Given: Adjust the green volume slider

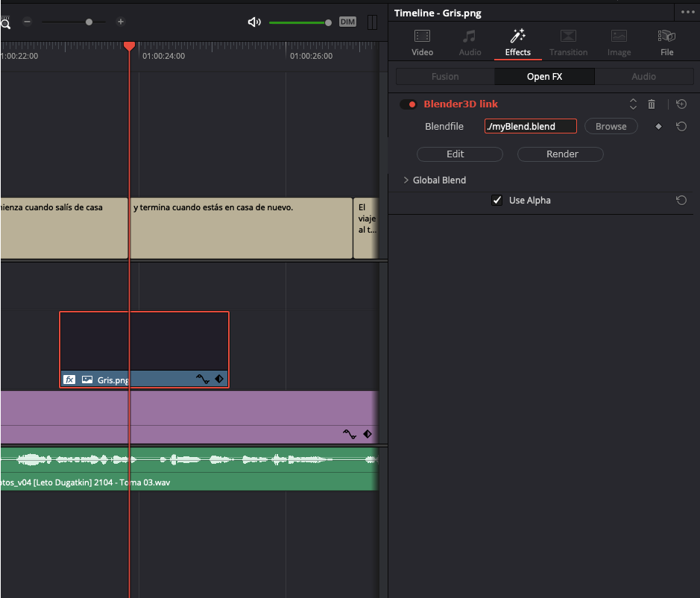Looking at the screenshot, I should click(x=300, y=22).
